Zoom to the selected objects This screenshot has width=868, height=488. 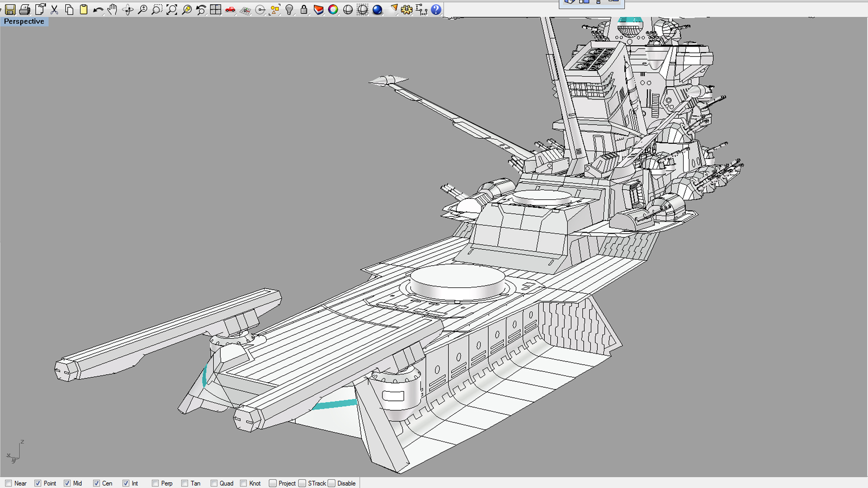(187, 9)
